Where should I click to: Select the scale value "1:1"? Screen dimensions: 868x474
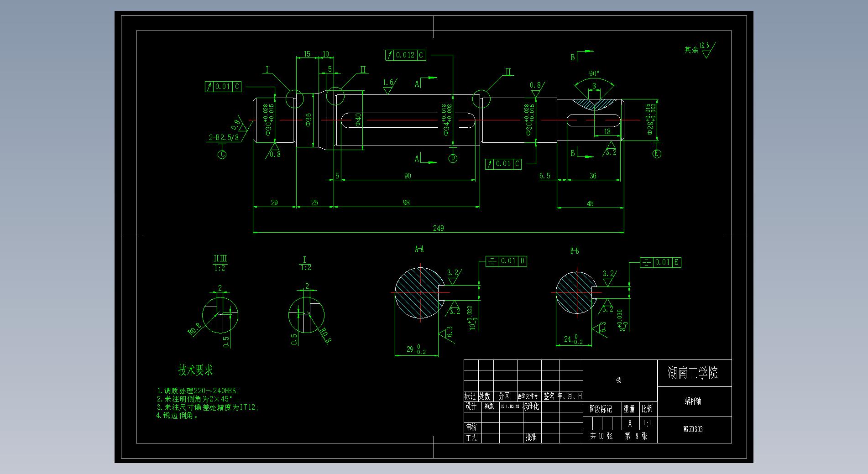coord(647,423)
